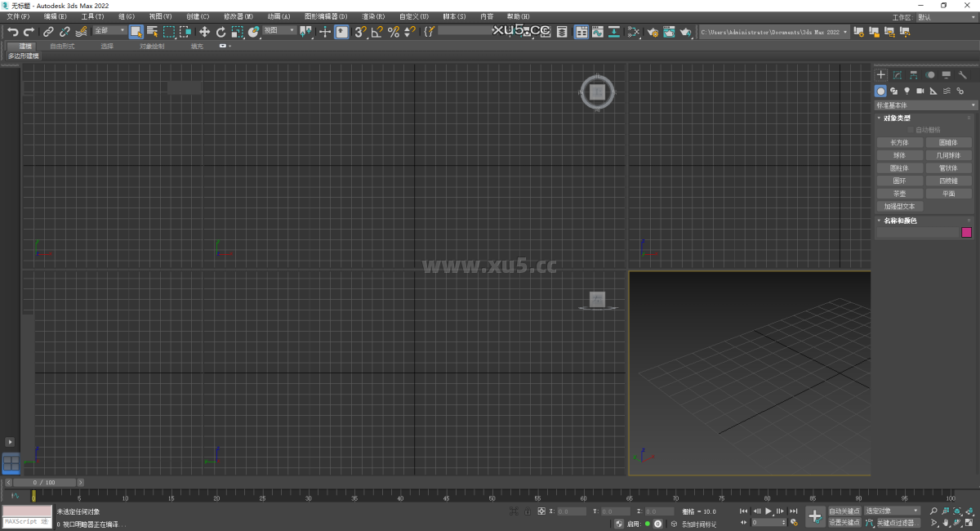Select the Shapes category in the Create panel
The width and height of the screenshot is (980, 531).
[894, 91]
